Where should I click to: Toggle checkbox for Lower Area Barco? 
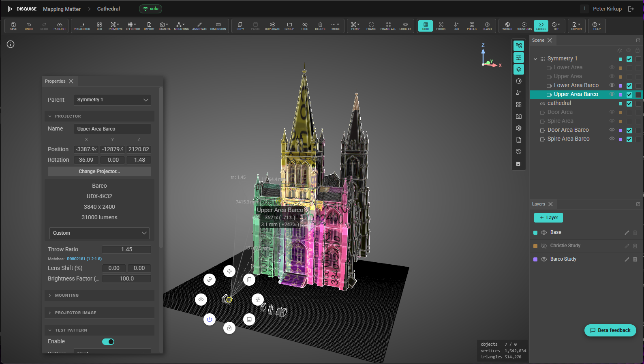coord(629,86)
